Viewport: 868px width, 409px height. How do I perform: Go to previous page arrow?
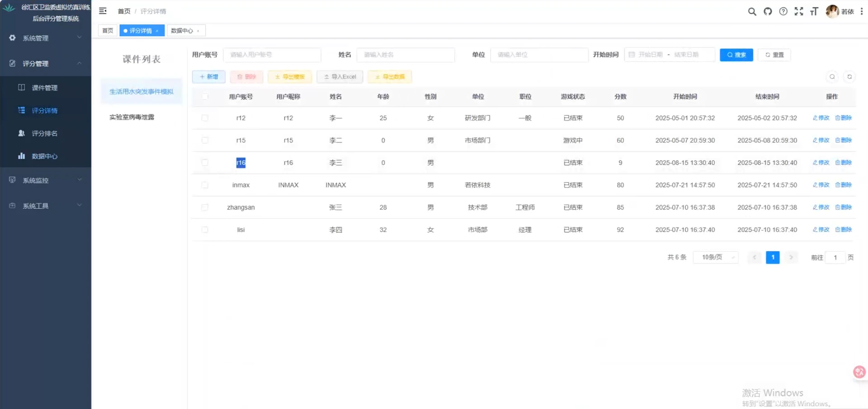coord(754,257)
